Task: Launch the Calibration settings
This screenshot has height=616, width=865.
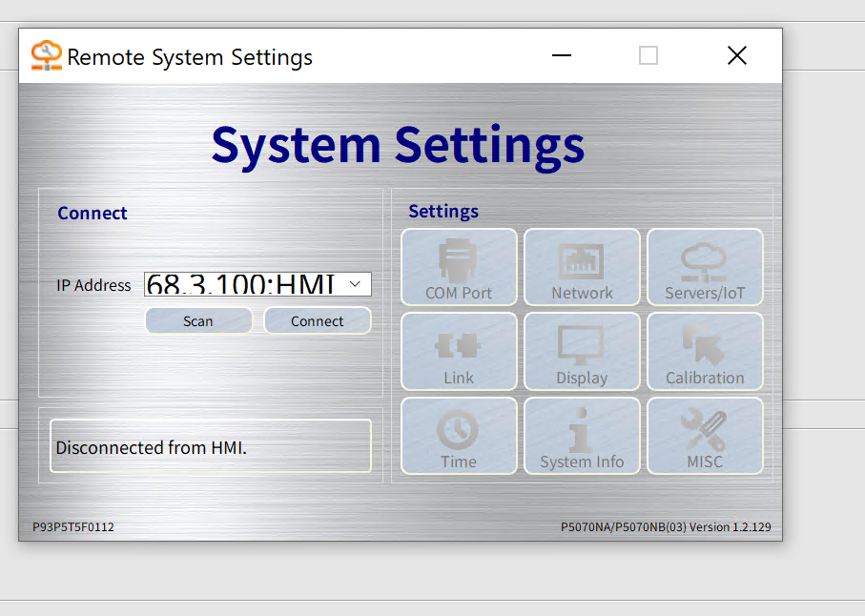Action: 705,351
